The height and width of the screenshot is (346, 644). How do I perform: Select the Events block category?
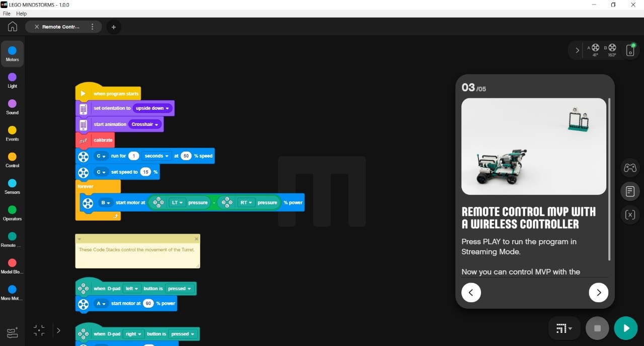pyautogui.click(x=12, y=133)
